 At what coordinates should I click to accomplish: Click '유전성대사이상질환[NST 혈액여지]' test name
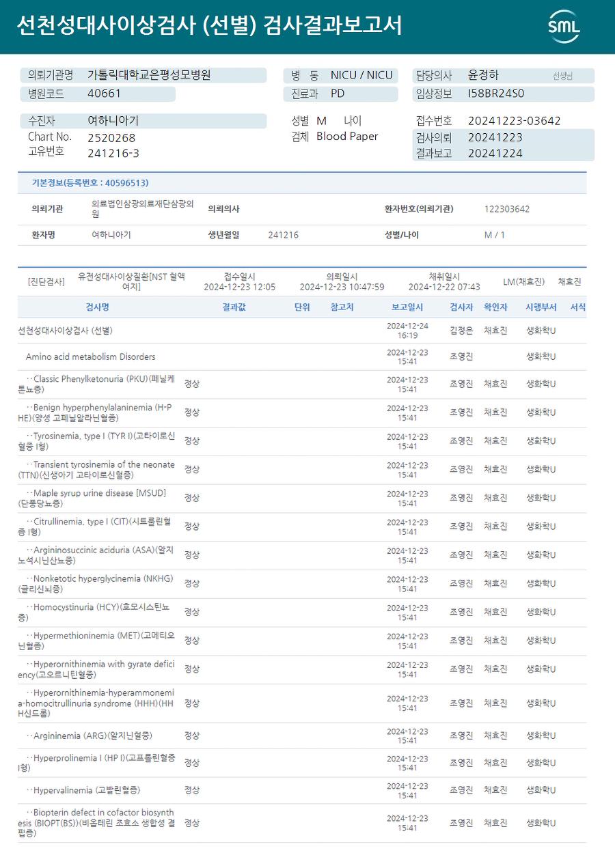coord(131,281)
